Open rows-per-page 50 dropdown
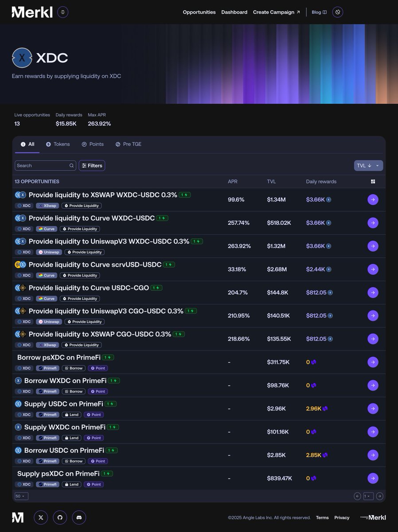 coord(21,496)
